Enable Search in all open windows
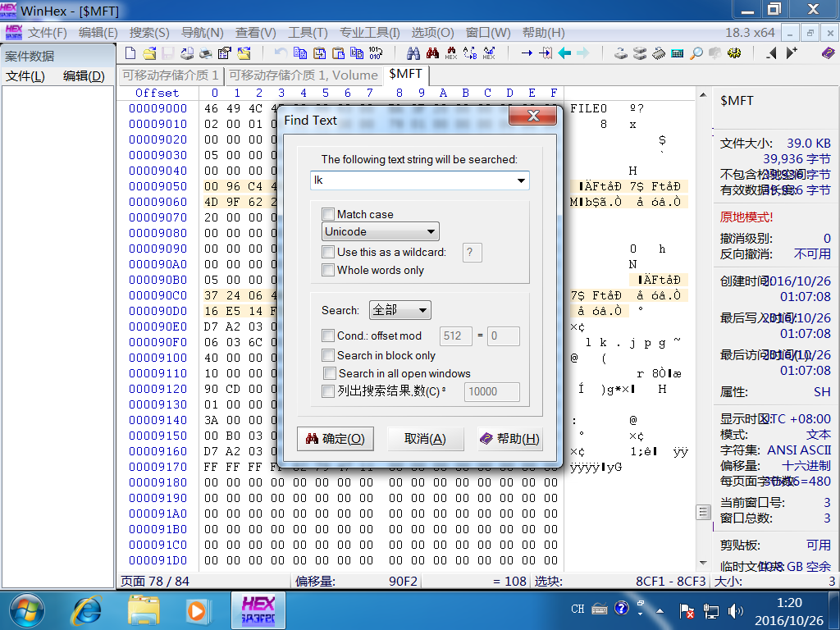840x630 pixels. 330,373
